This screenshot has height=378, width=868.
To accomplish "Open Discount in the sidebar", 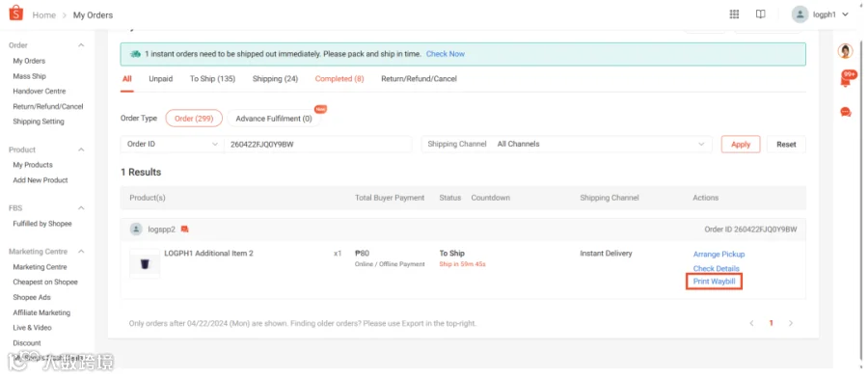I will point(27,343).
